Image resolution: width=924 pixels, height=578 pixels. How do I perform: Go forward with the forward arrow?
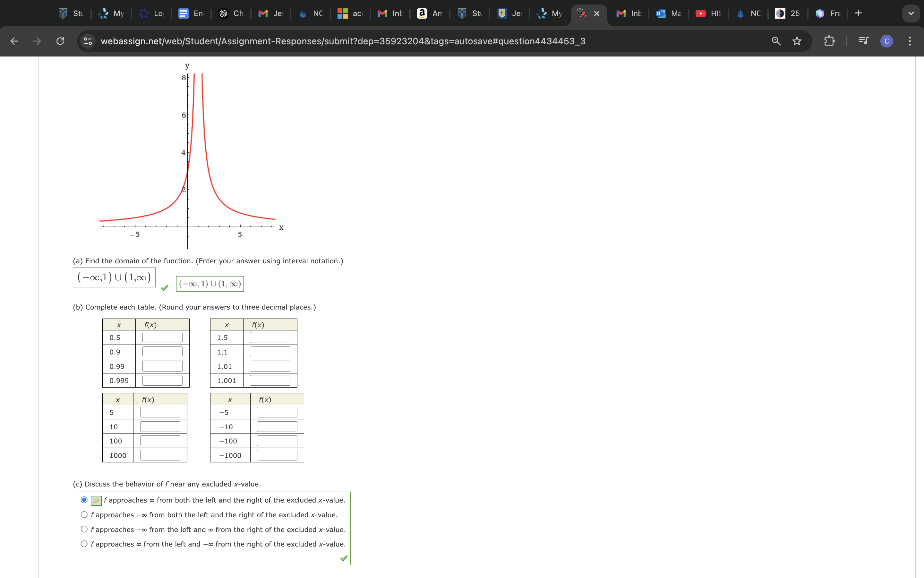[x=37, y=41]
